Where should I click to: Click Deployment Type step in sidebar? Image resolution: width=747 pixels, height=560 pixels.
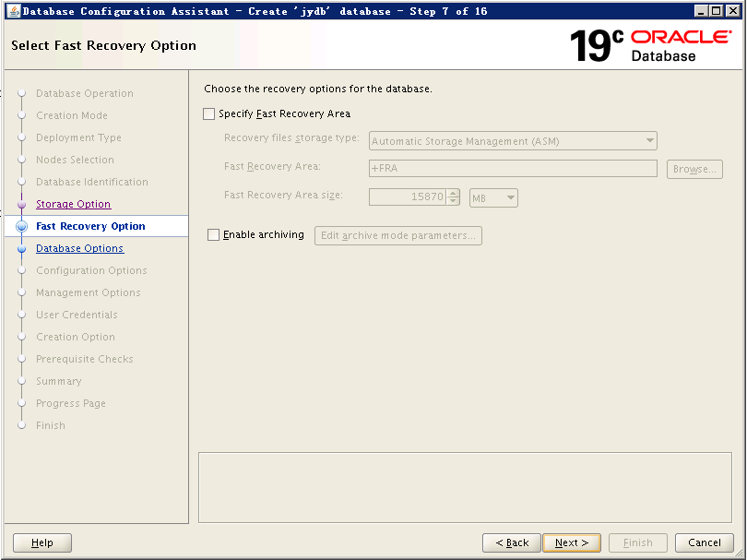tap(78, 137)
